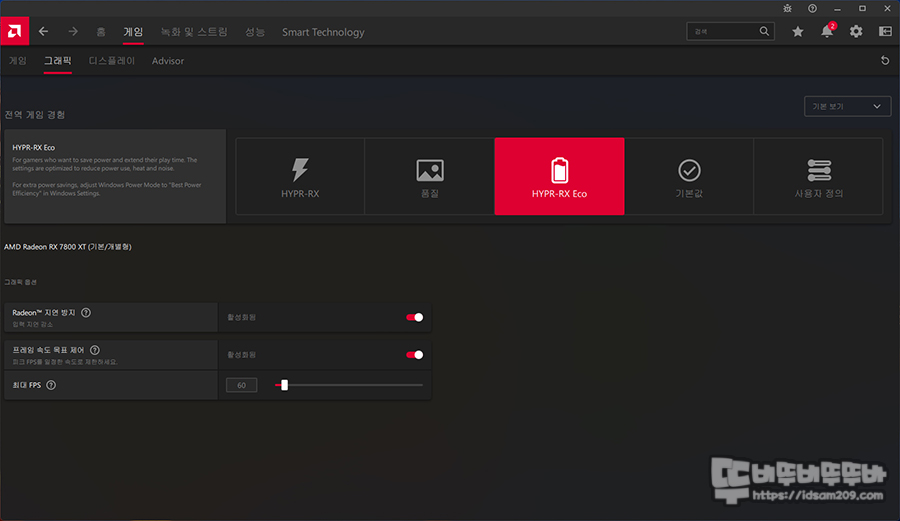Screen dimensions: 900x521
Task: Click the AMD logo home icon
Action: click(x=14, y=31)
